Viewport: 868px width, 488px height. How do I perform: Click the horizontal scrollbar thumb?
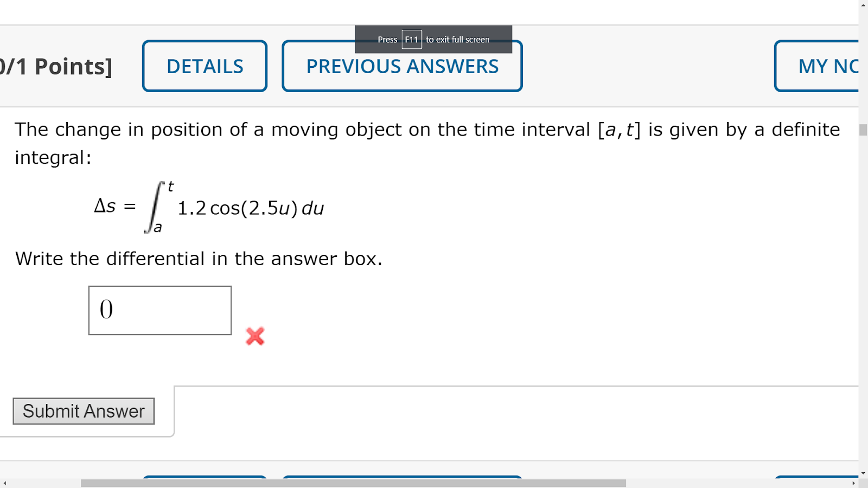(353, 482)
